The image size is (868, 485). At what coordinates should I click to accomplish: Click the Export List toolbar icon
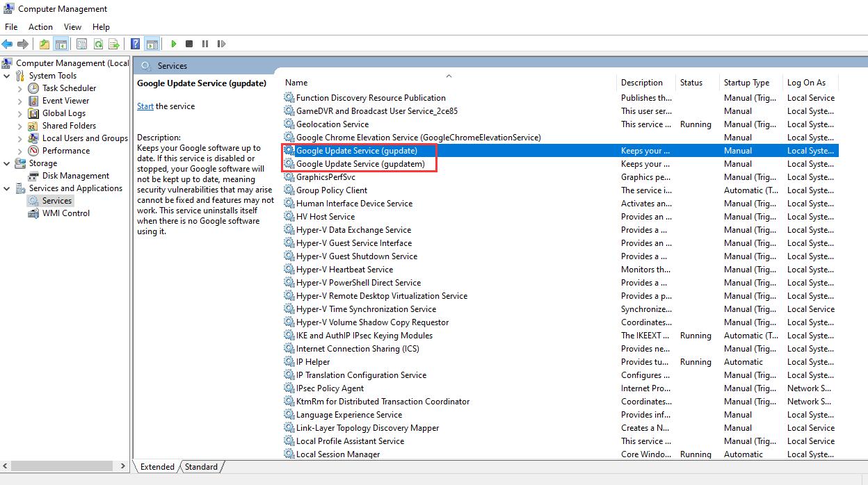[x=115, y=44]
